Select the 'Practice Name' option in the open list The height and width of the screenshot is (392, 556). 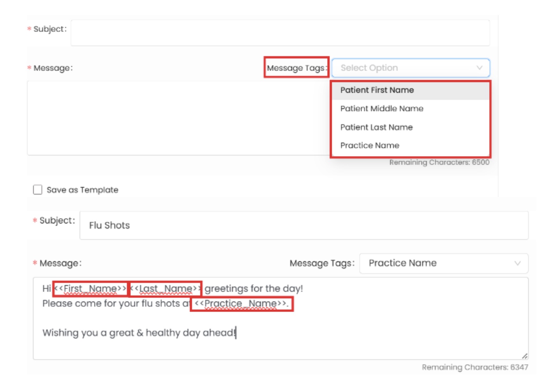pos(369,146)
